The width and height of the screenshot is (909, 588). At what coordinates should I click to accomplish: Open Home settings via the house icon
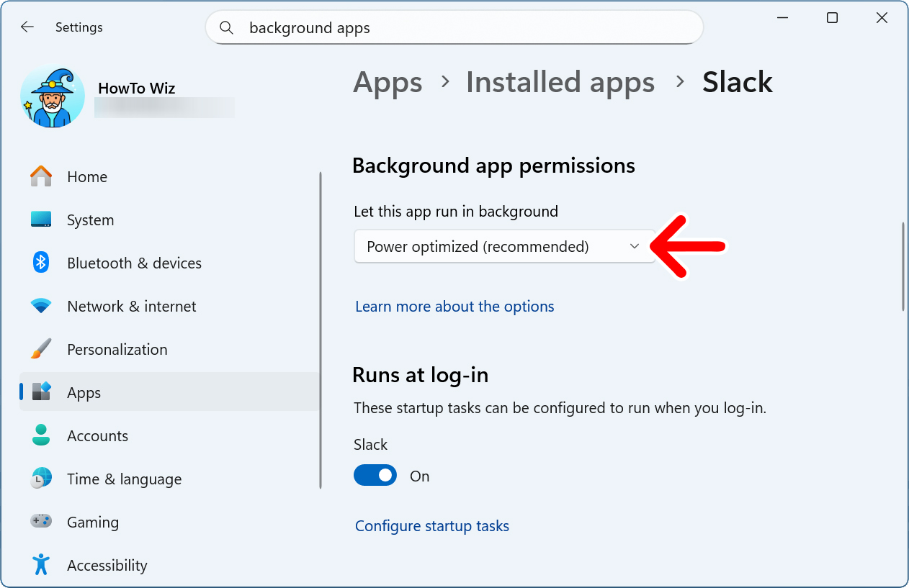(x=41, y=176)
